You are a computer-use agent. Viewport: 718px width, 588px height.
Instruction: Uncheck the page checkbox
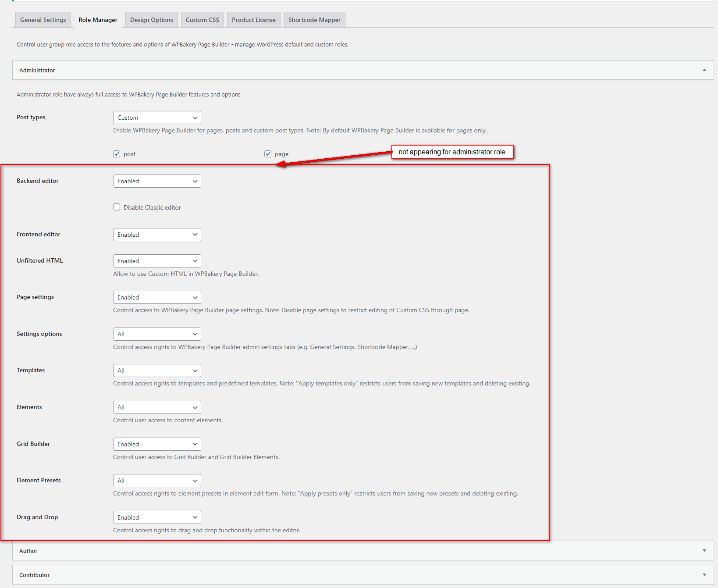(268, 154)
